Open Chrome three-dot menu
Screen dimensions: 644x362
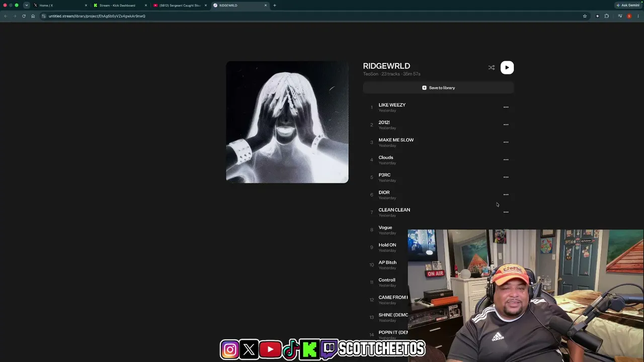(x=638, y=16)
